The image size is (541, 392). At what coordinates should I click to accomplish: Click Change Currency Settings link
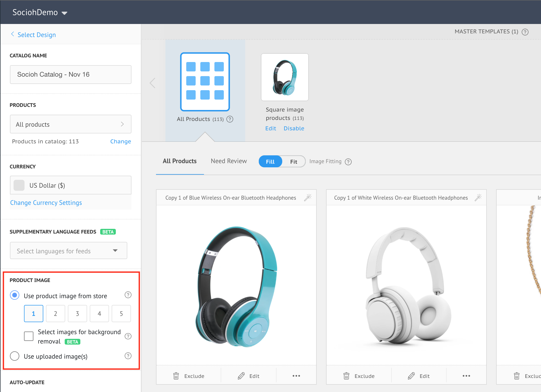[x=46, y=203]
